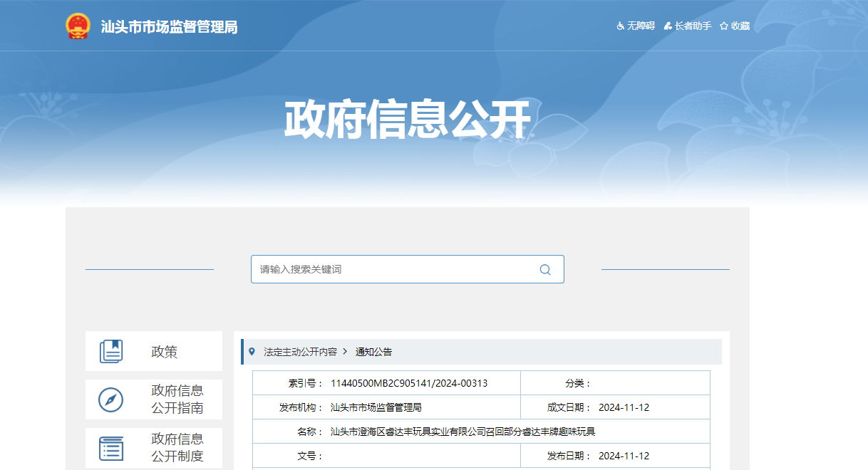Image resolution: width=868 pixels, height=470 pixels.
Task: Click the 收藏 star icon
Action: click(724, 26)
